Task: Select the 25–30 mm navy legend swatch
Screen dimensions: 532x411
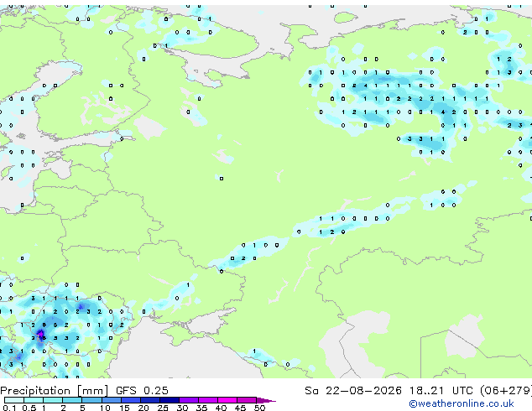Action: (x=169, y=400)
